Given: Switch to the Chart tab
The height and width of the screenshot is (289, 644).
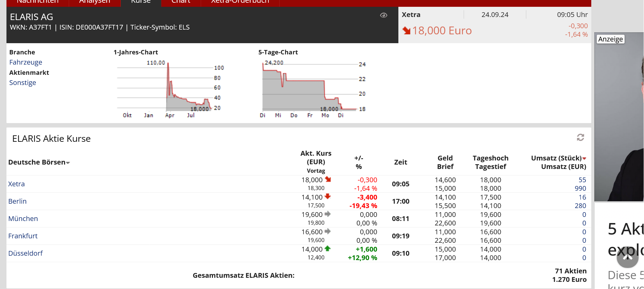Looking at the screenshot, I should [181, 2].
